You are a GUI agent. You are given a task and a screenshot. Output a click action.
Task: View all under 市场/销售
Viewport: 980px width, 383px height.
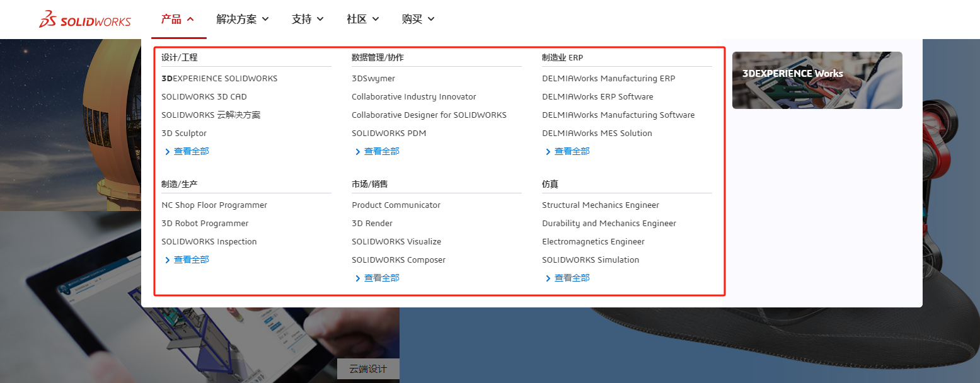coord(381,278)
